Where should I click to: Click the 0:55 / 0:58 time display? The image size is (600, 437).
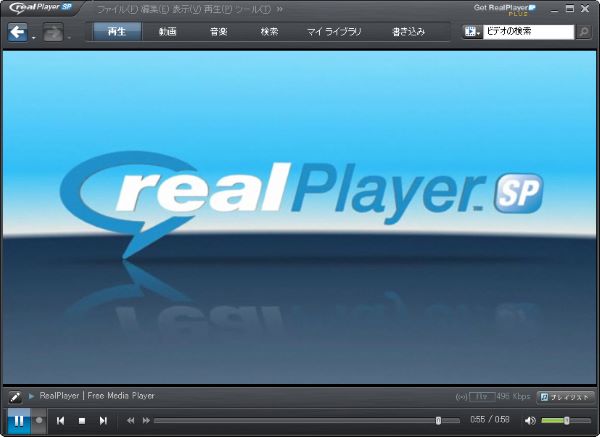pyautogui.click(x=490, y=420)
